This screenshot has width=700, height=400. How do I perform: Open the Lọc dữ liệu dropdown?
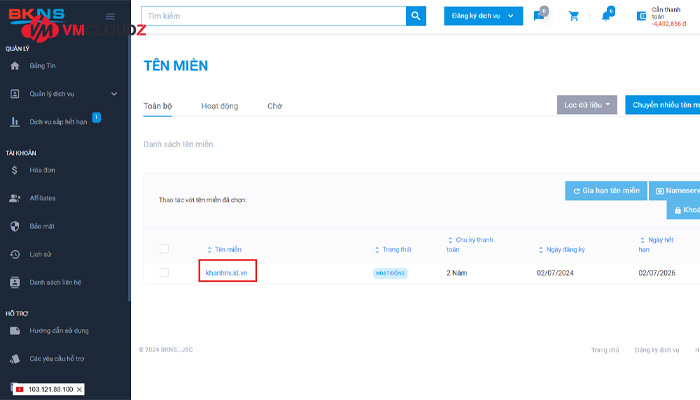coord(587,105)
